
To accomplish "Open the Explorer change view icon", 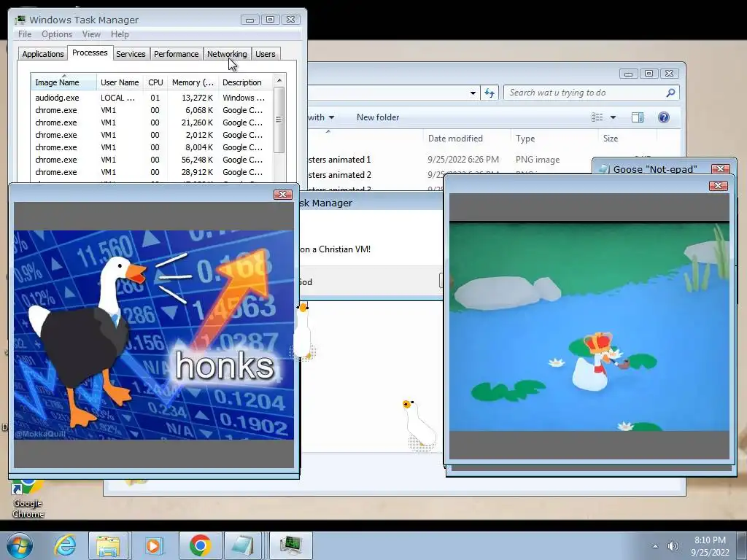I will 597,117.
